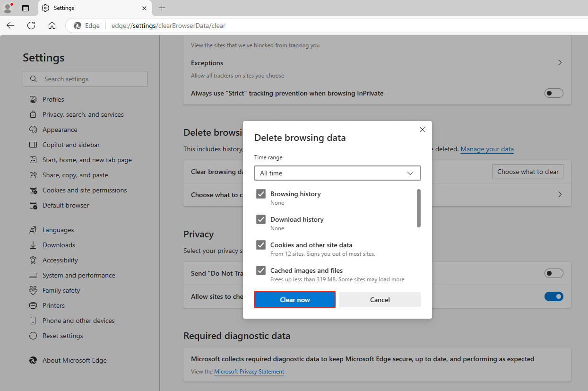
Task: Close the Delete browsing data dialog
Action: pos(423,130)
